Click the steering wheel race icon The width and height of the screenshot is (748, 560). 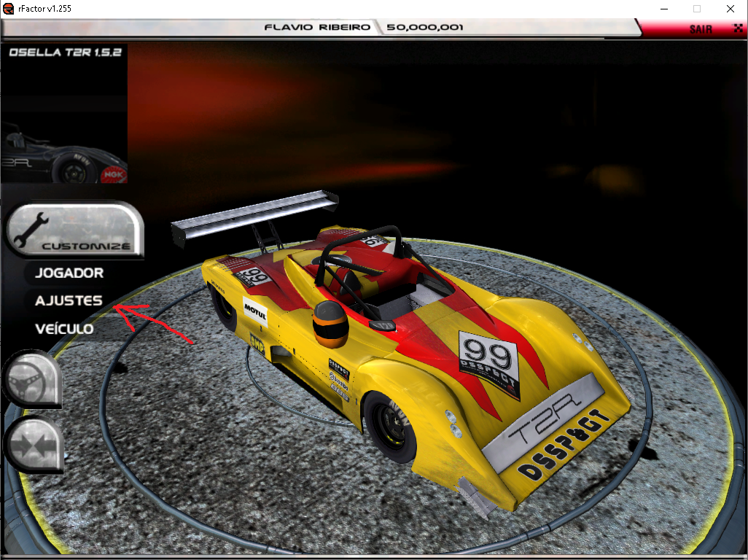(x=32, y=379)
